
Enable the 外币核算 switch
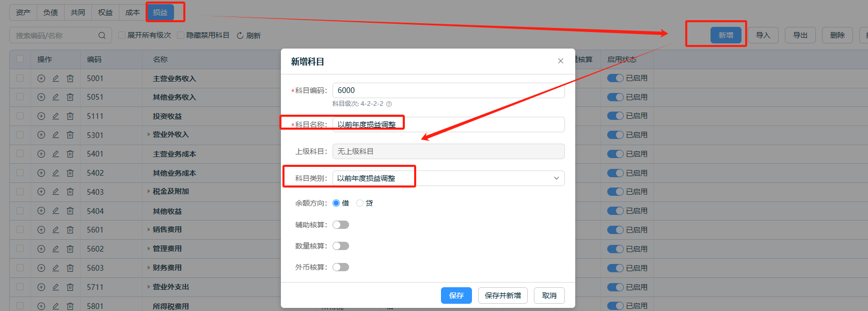point(341,267)
